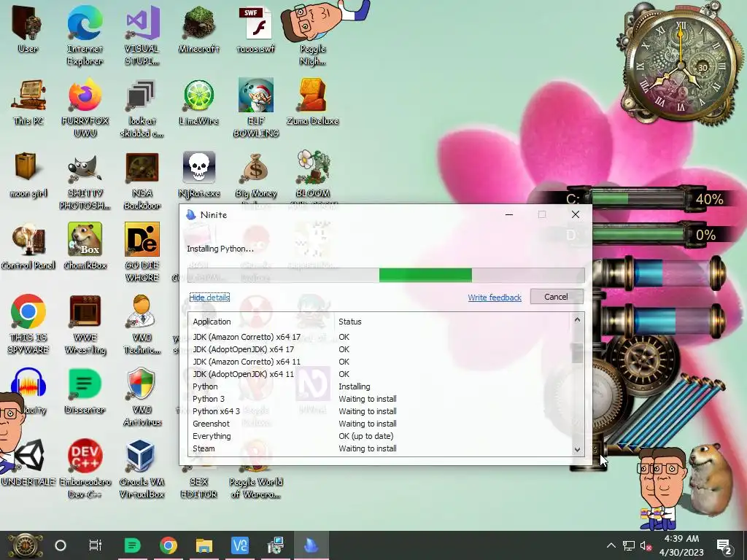Viewport: 747px width, 560px height.
Task: Select the THIS IS SPYWARE Chrome icon
Action: (x=28, y=324)
